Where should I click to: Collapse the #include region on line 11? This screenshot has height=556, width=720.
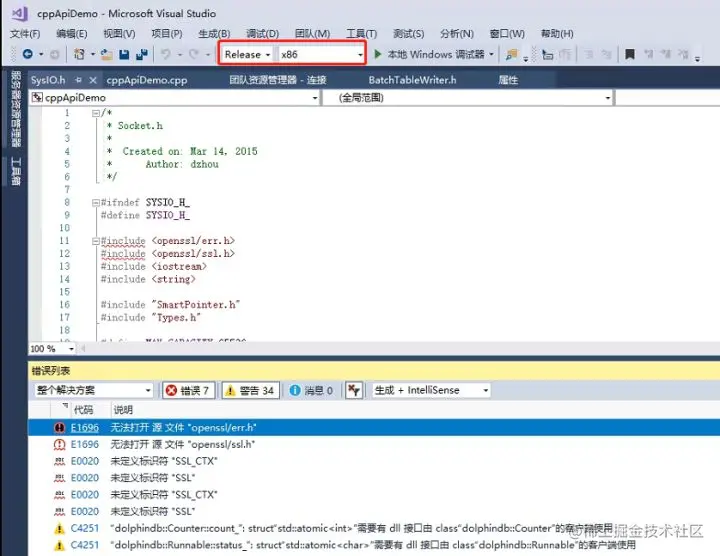click(x=96, y=241)
